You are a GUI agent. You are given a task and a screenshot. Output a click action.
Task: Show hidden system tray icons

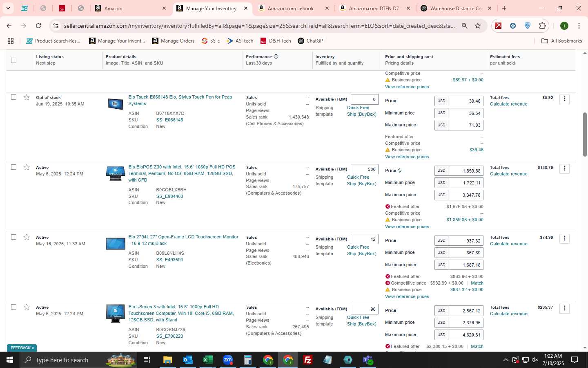[506, 360]
